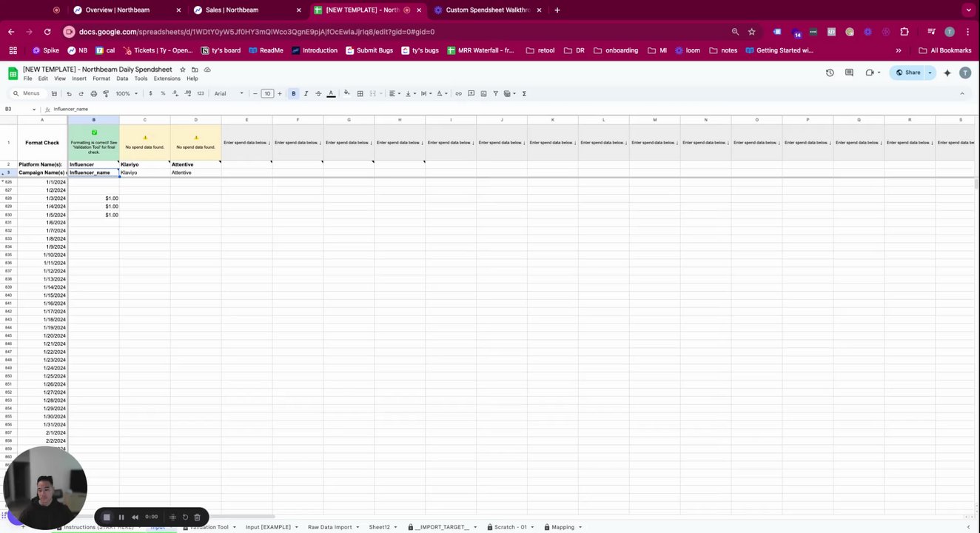
Task: Insert link using the link icon
Action: click(458, 94)
